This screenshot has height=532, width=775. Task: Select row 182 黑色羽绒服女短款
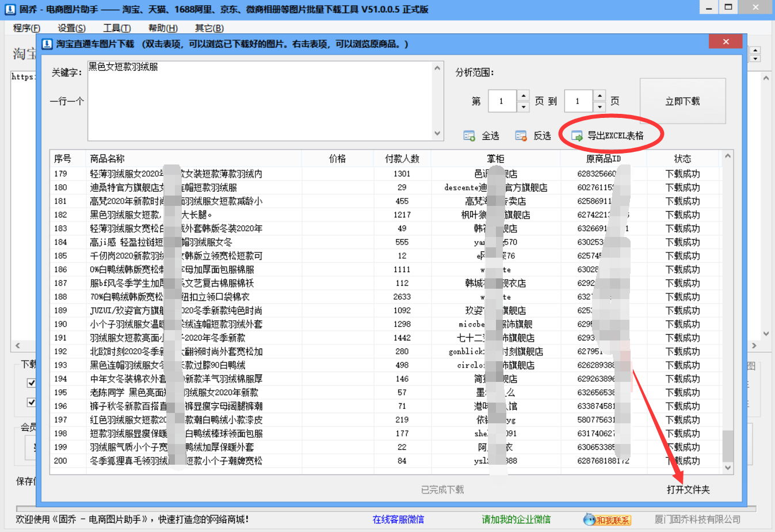385,215
